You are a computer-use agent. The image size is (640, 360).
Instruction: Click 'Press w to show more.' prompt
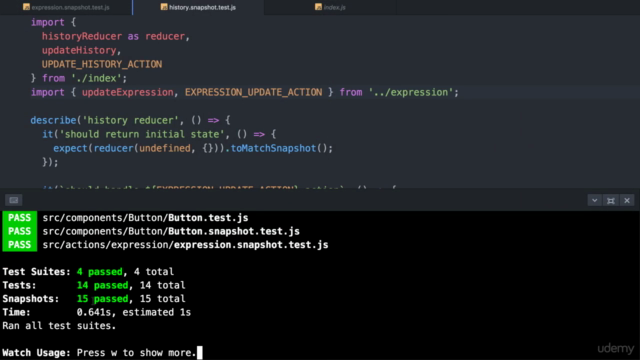click(x=137, y=353)
